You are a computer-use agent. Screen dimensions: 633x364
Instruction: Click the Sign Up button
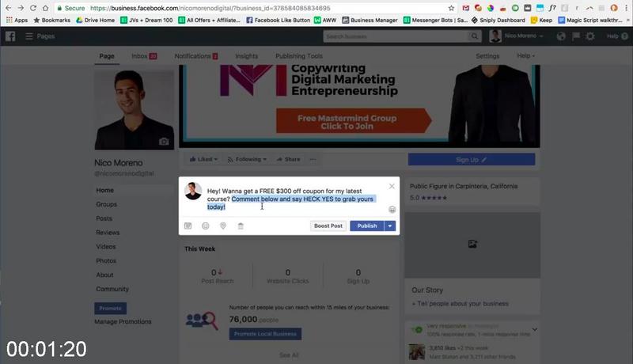point(472,159)
